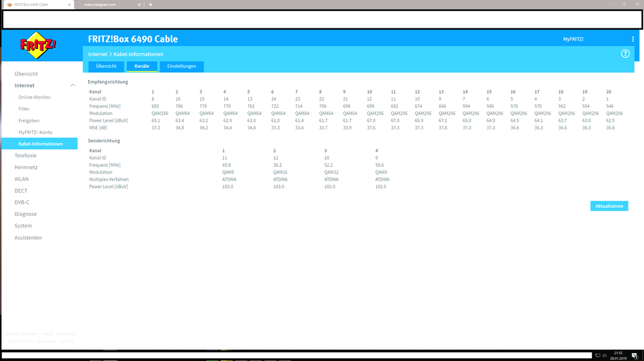
Task: Open Übersicht in the sidebar
Action: 26,74
